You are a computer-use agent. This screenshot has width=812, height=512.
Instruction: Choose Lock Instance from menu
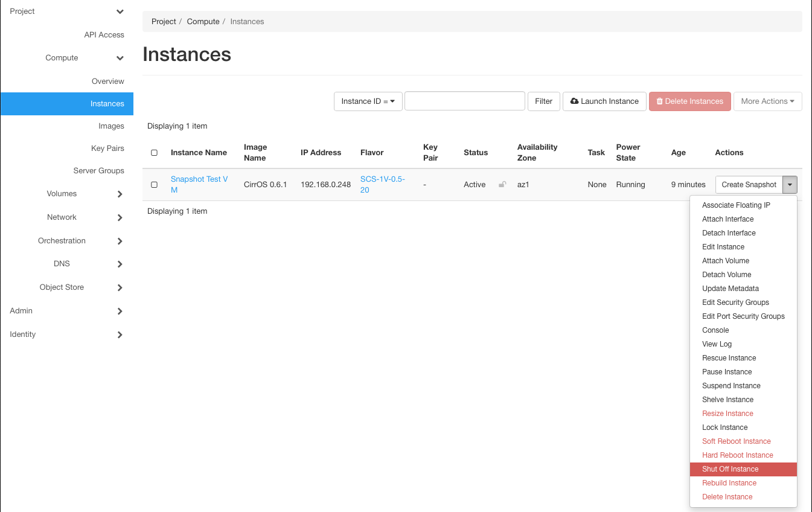[x=743, y=427]
